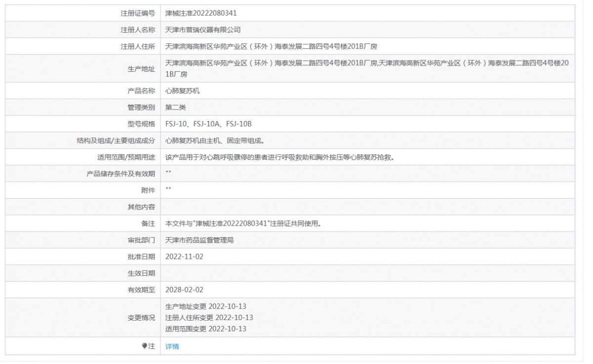Click the 审批部门 label
Image resolution: width=593 pixels, height=364 pixels.
tap(141, 240)
